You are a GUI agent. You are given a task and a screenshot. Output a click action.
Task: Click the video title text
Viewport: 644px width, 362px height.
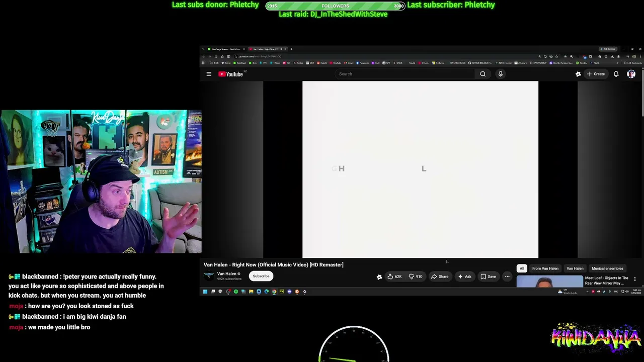[274, 264]
